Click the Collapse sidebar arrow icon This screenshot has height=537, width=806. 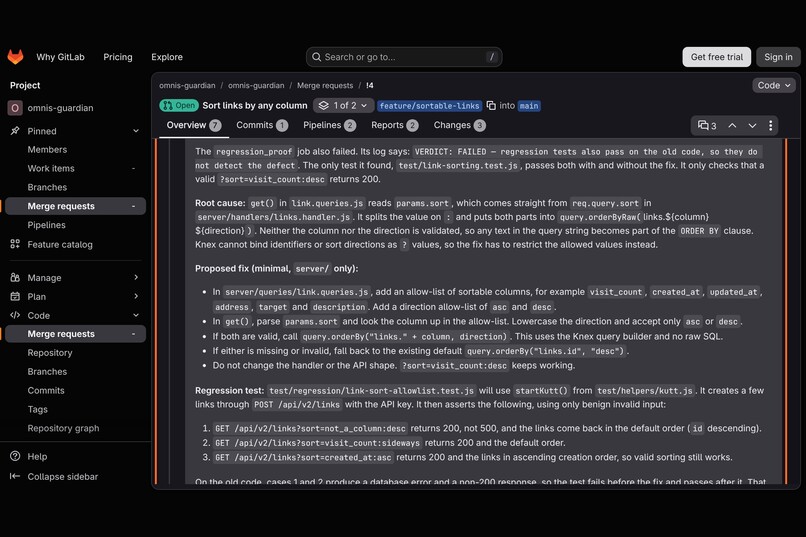point(15,476)
